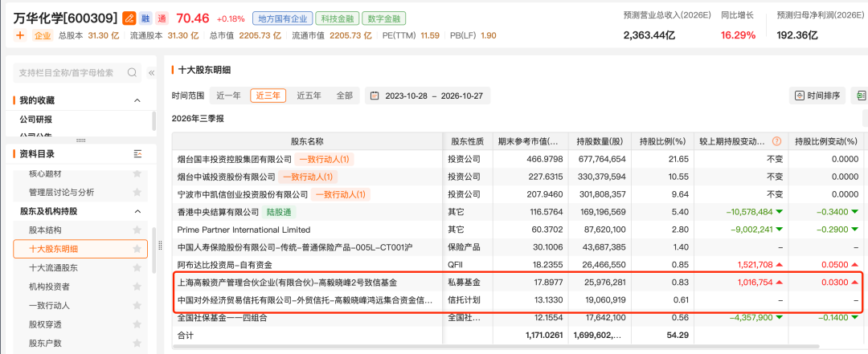868x354 pixels.
Task: Click the 科技金融 tag
Action: tap(337, 18)
